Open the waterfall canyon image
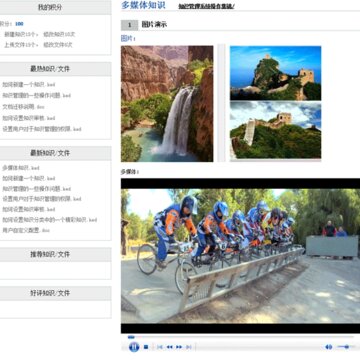The image size is (360, 360). pos(167,104)
